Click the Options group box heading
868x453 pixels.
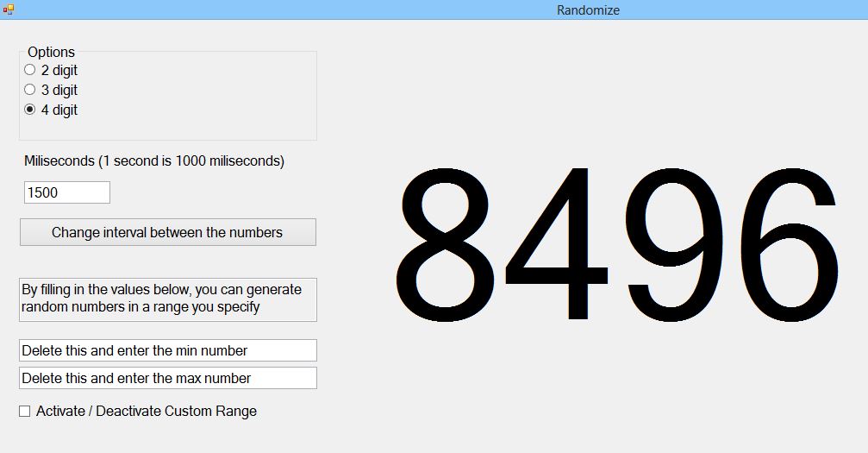(x=51, y=52)
